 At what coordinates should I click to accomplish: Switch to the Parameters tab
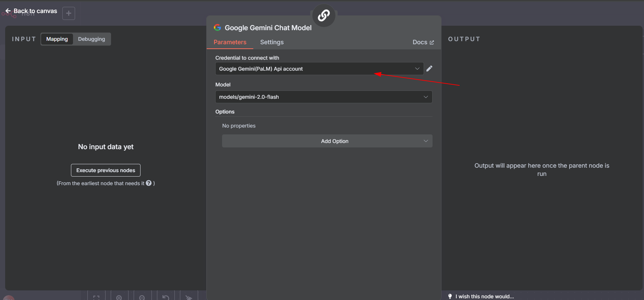pos(230,42)
